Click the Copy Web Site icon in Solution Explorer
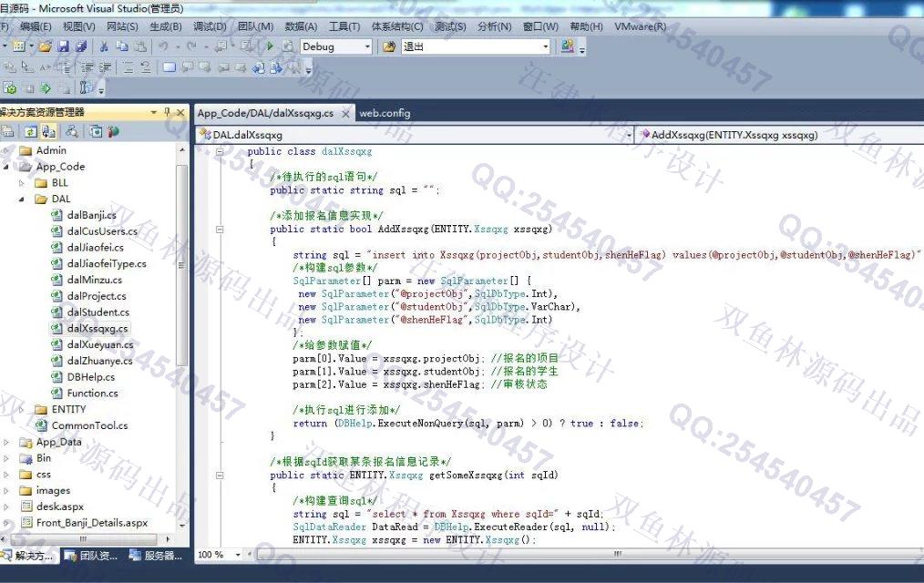Image resolution: width=924 pixels, height=583 pixels. [96, 131]
